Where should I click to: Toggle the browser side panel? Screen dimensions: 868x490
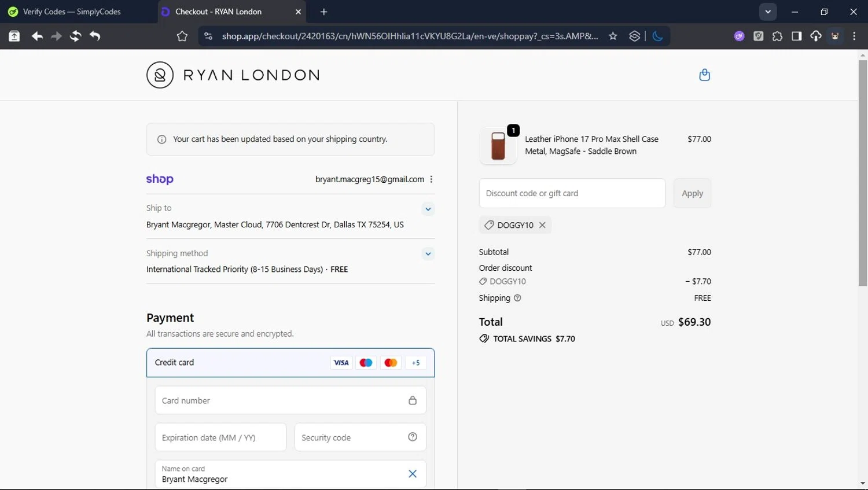pos(796,36)
